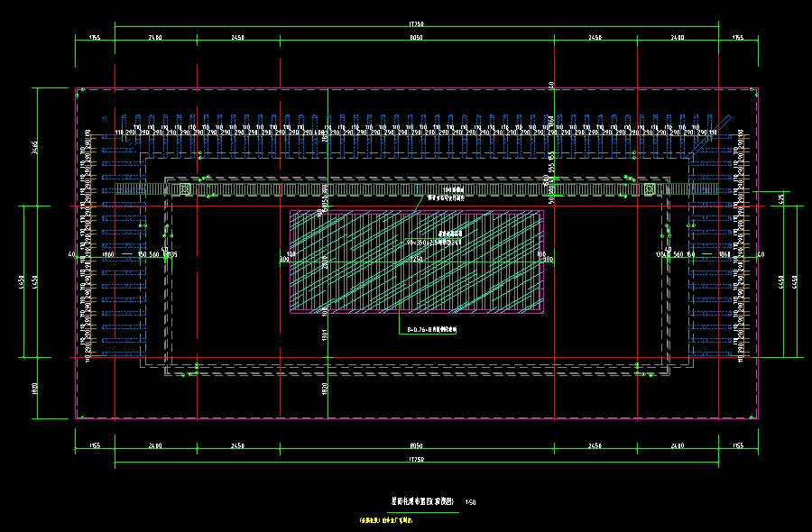Click the 17250 overall dimension below the plan

pyautogui.click(x=416, y=459)
